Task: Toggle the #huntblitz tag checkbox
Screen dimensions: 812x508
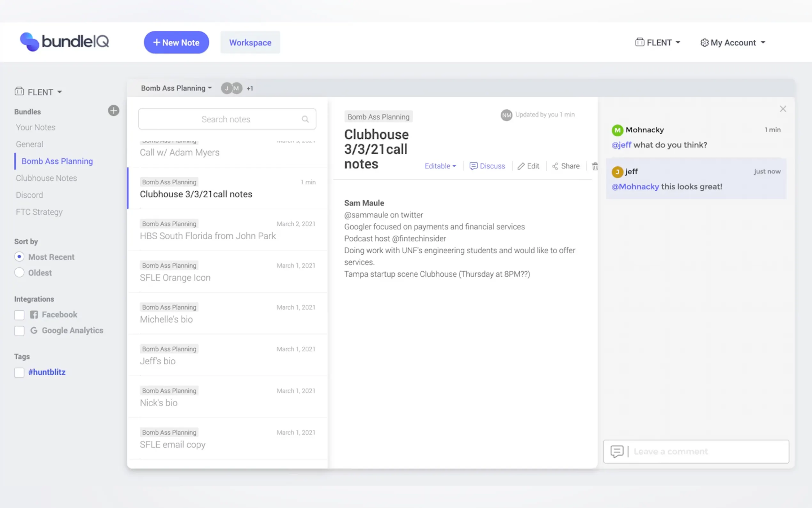Action: pyautogui.click(x=20, y=372)
